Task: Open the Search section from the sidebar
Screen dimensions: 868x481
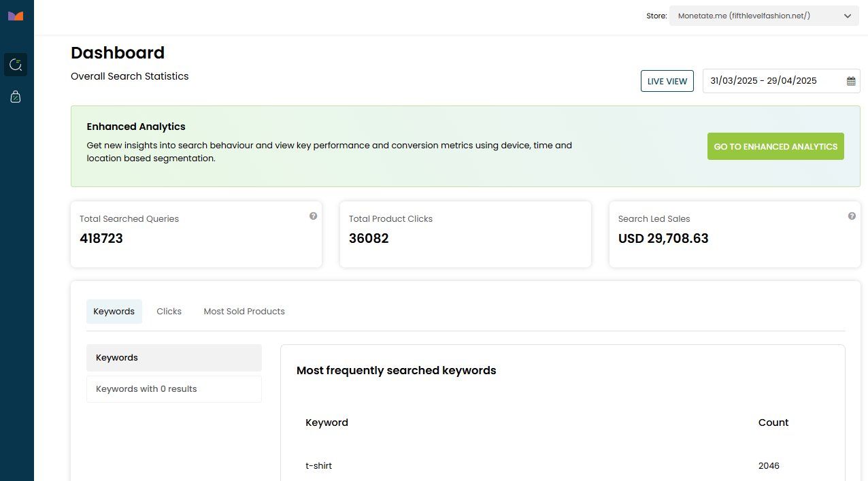Action: click(16, 65)
